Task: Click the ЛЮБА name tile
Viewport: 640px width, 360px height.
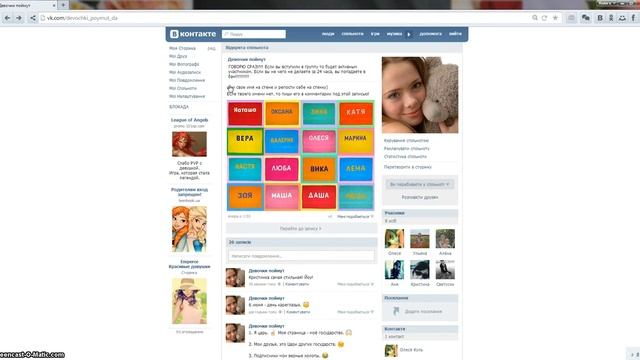Action: (282, 169)
